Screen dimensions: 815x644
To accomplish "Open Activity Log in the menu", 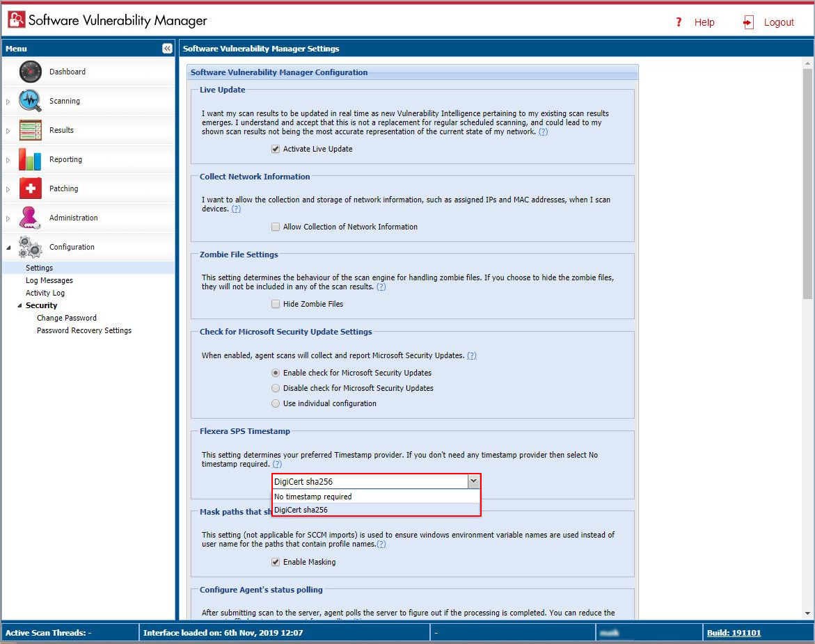I will pos(45,293).
